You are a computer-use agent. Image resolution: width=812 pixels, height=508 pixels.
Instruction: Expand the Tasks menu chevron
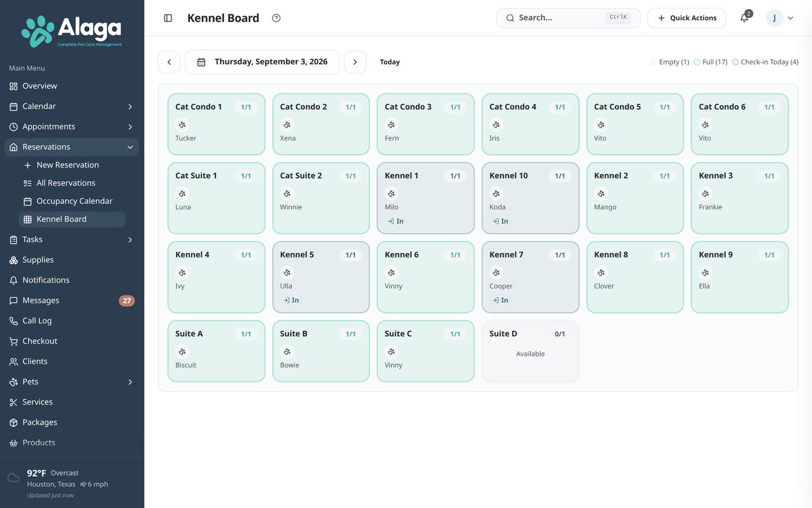click(x=130, y=240)
